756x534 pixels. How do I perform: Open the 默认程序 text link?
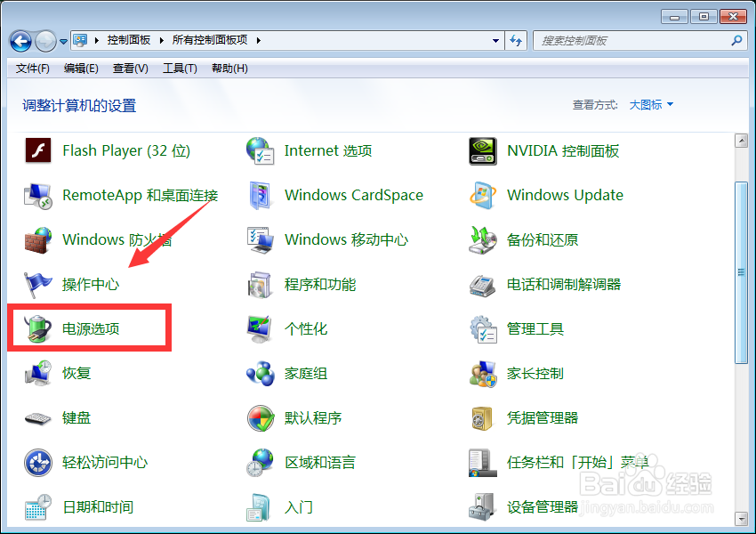(313, 417)
